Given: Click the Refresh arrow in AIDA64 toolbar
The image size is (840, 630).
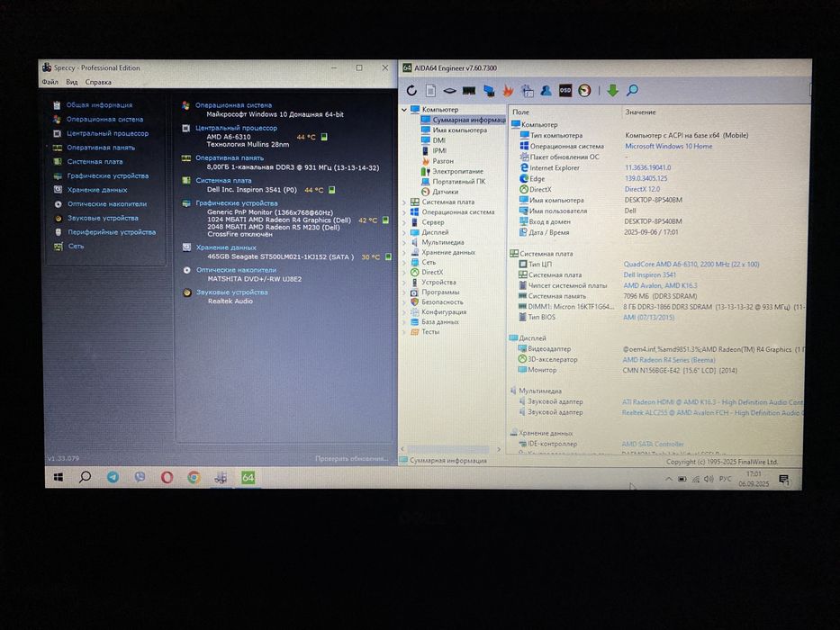Looking at the screenshot, I should pos(411,91).
